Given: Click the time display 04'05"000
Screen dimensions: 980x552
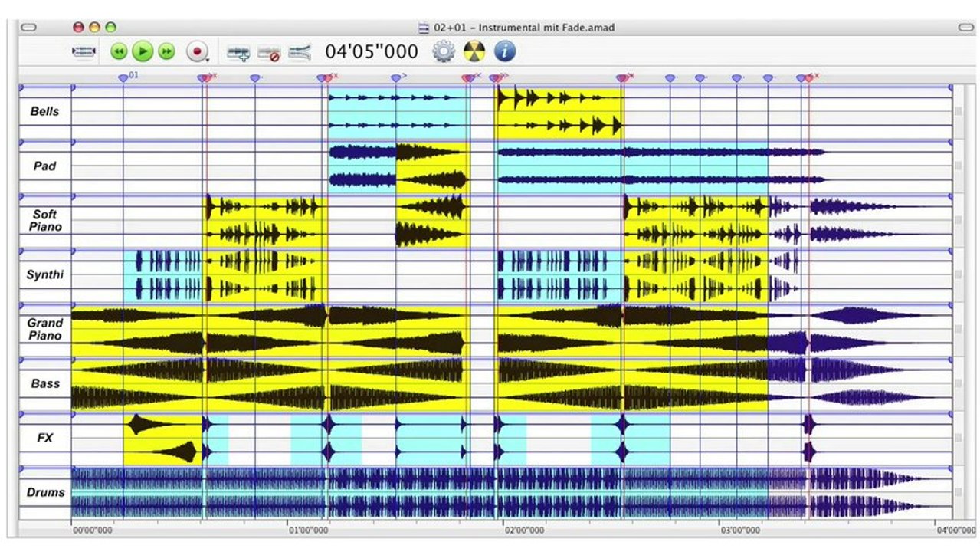Looking at the screenshot, I should (x=372, y=51).
